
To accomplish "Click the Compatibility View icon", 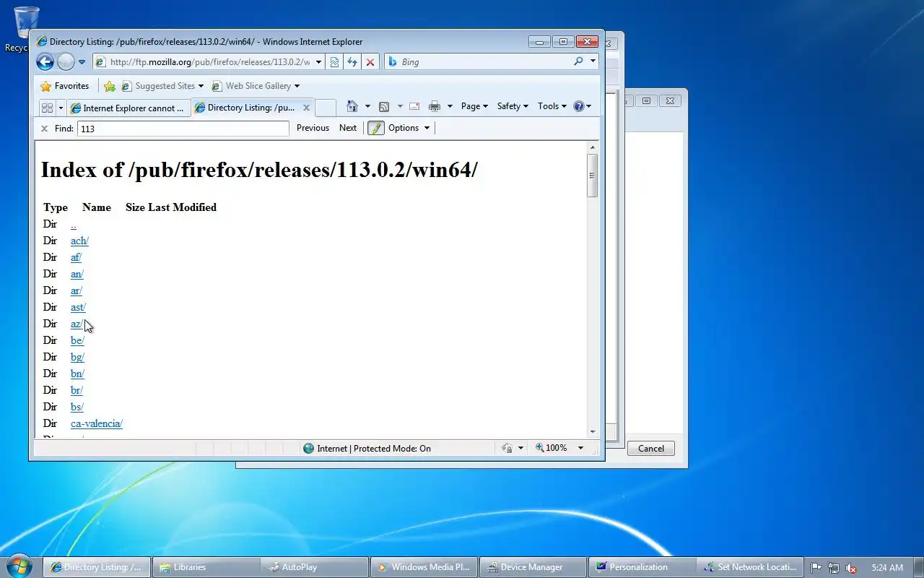I will [x=335, y=62].
